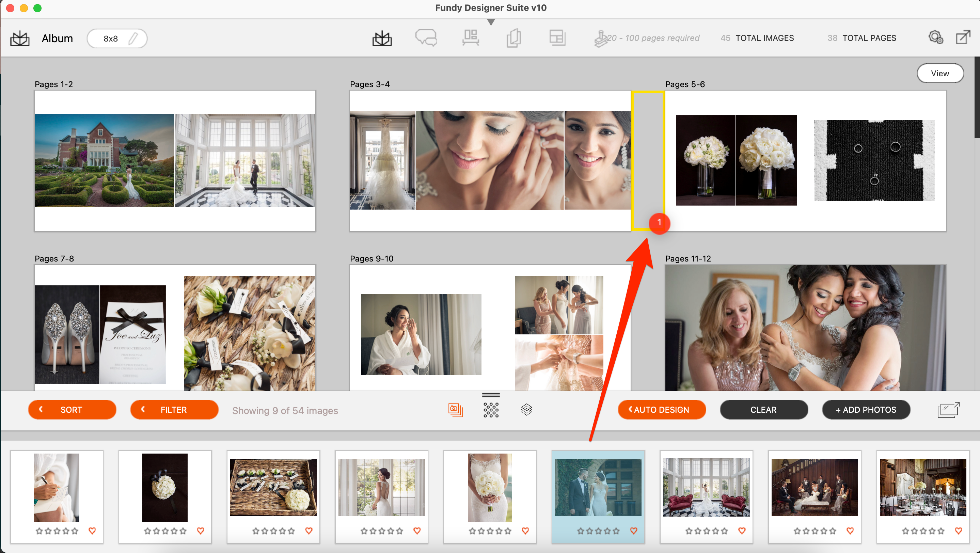Open the cards designer icon
The height and width of the screenshot is (553, 980).
tap(513, 38)
